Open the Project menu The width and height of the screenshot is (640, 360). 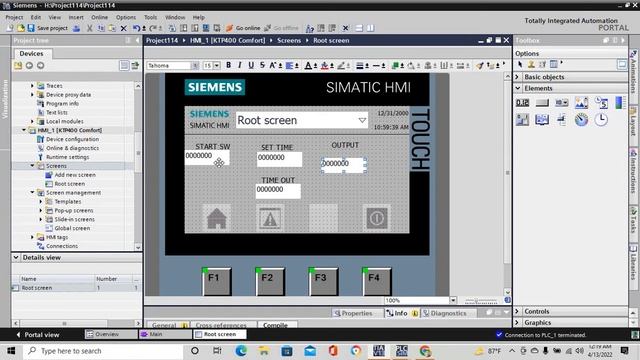point(14,17)
